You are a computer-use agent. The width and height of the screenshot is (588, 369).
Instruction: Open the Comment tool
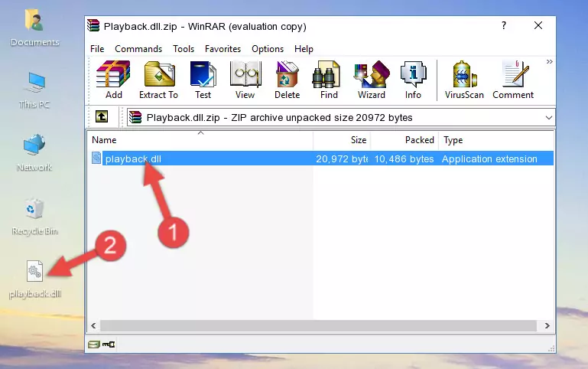[513, 80]
